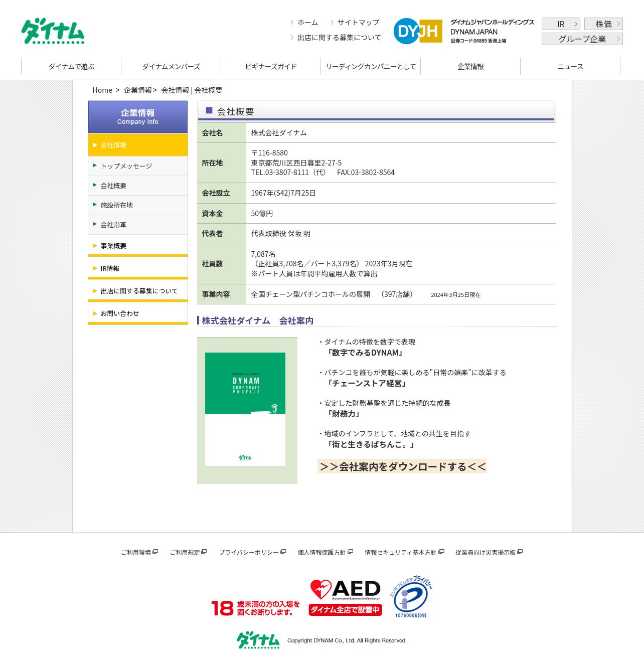Click the footer ダイナム logo
The width and height of the screenshot is (644, 664).
click(258, 640)
